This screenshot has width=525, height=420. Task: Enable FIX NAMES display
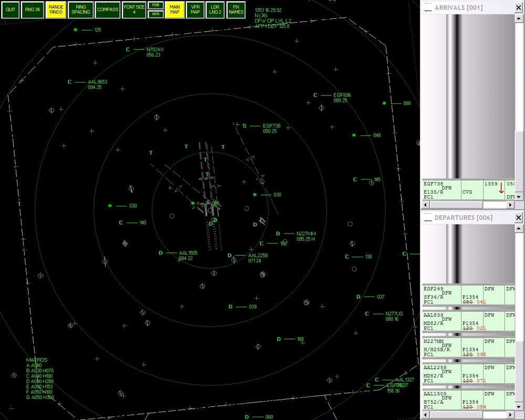[x=236, y=10]
